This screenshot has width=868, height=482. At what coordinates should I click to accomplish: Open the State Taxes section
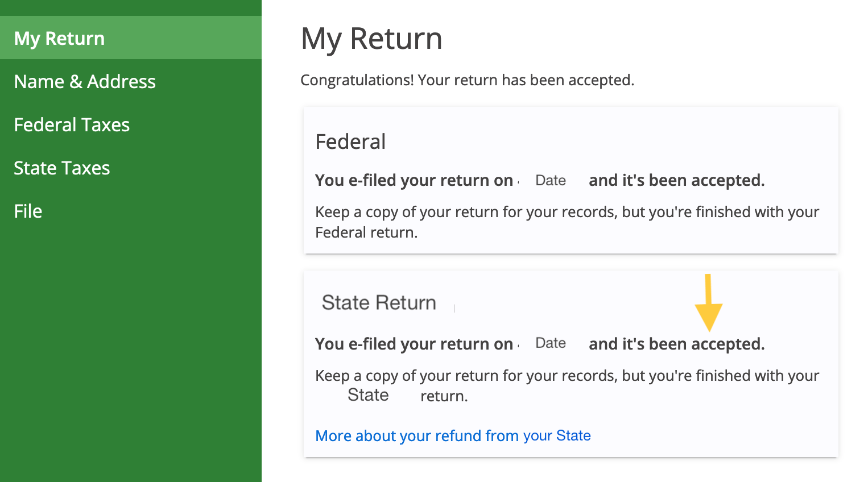(x=62, y=168)
